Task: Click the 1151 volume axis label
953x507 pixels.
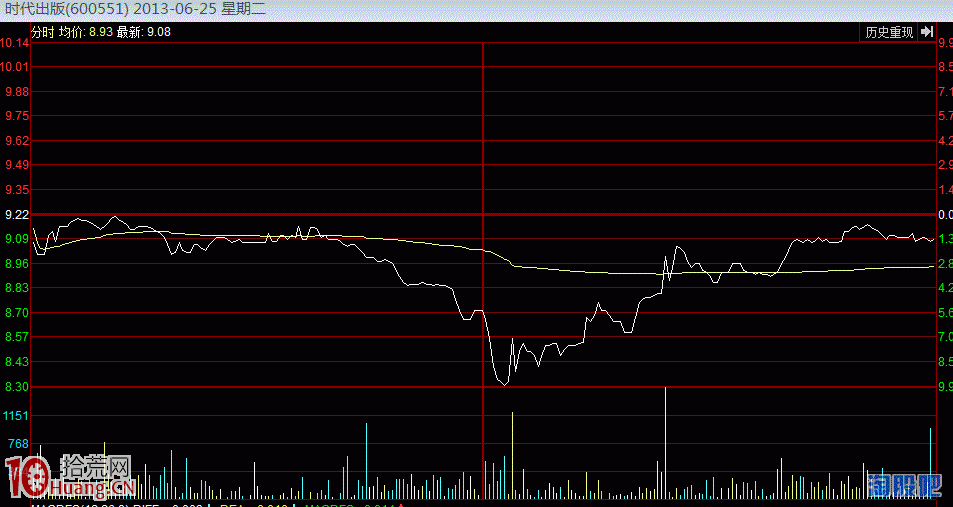Action: click(x=15, y=415)
